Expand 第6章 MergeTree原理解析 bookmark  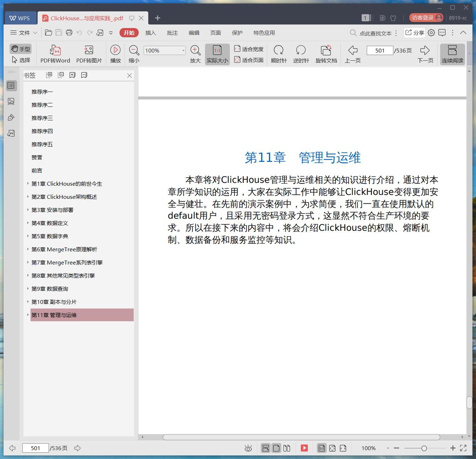tap(28, 249)
